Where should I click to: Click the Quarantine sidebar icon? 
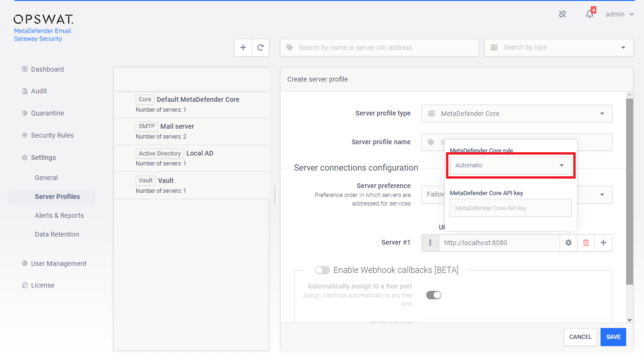tap(25, 113)
